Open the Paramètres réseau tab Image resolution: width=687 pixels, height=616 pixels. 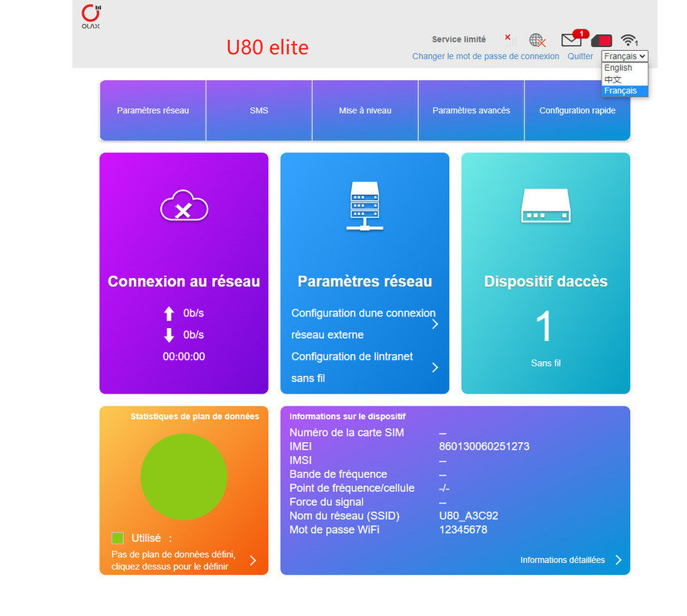tap(152, 111)
